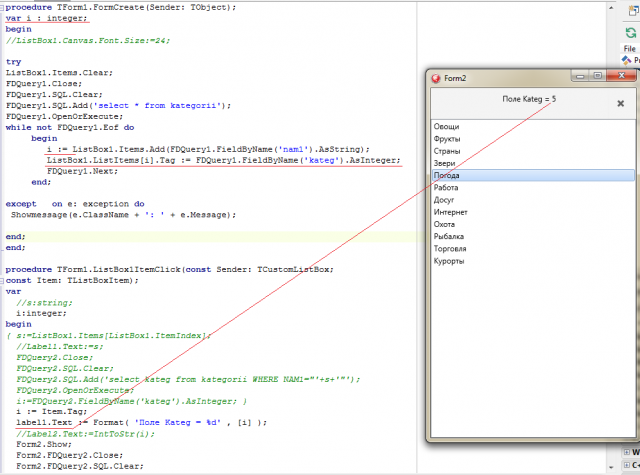Click the new-window icon at the top right
Screen dimensions: 640x475
click(x=634, y=11)
